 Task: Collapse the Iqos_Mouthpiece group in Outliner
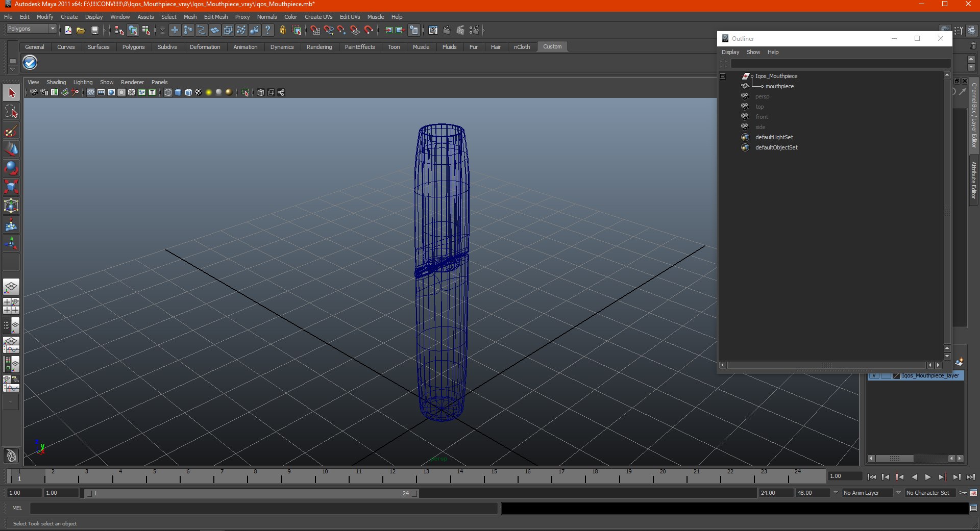722,77
